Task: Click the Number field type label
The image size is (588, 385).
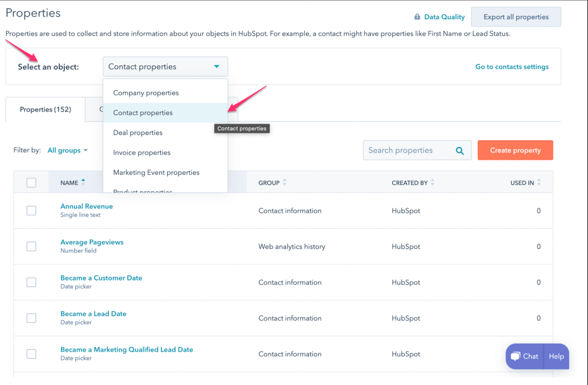Action: (78, 251)
